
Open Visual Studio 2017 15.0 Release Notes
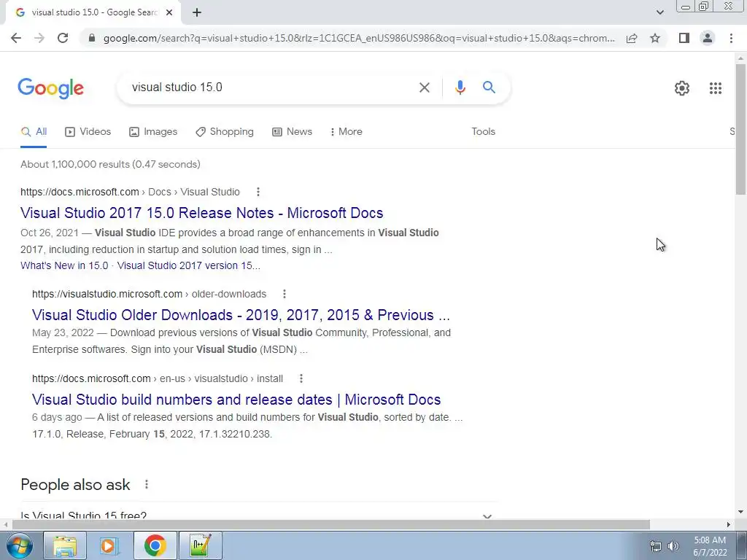(201, 213)
